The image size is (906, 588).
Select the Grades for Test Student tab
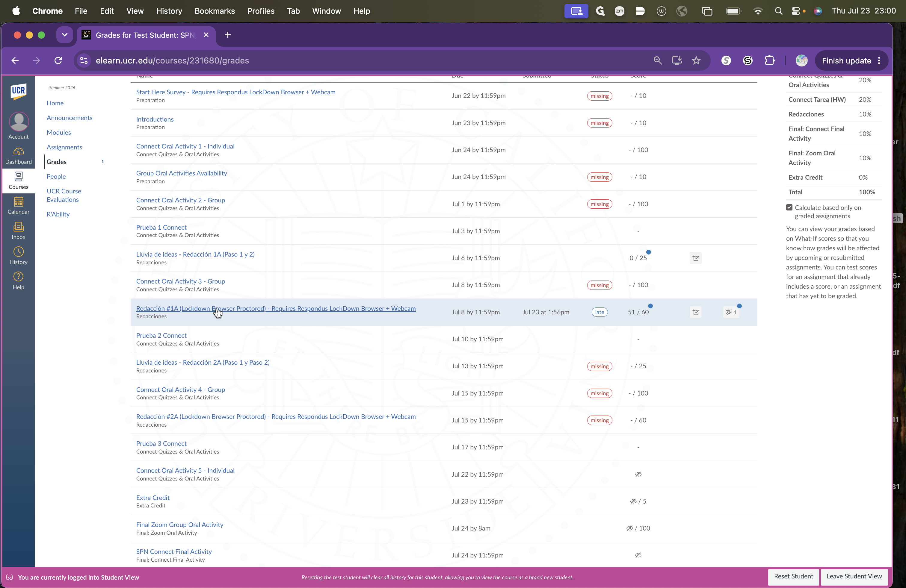146,35
